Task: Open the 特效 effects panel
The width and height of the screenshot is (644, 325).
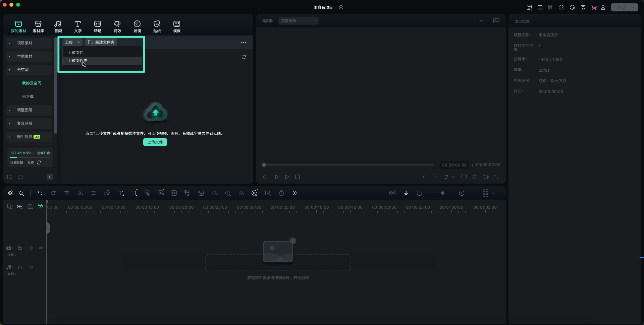Action: (117, 26)
